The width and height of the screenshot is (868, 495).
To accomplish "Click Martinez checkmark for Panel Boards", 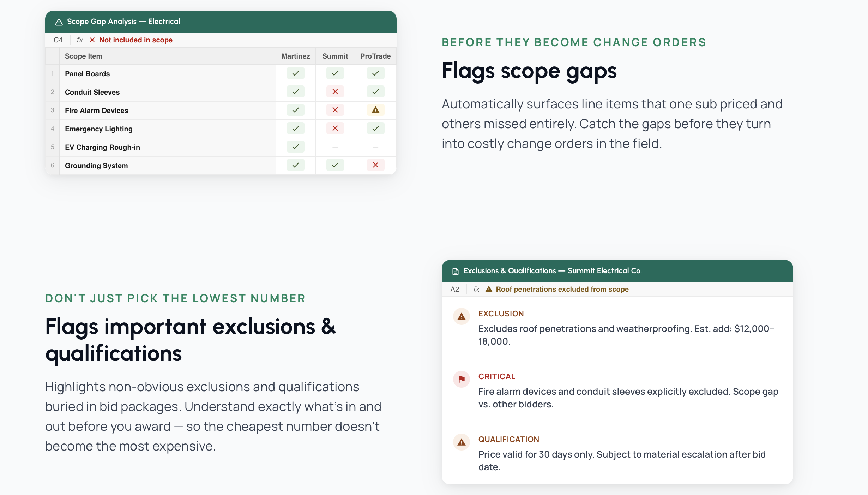I will pyautogui.click(x=296, y=73).
